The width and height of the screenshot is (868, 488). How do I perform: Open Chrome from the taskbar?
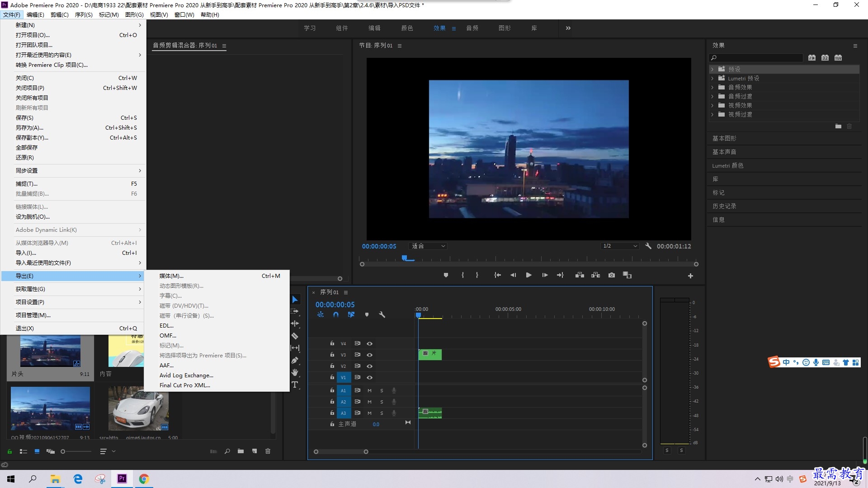point(144,479)
